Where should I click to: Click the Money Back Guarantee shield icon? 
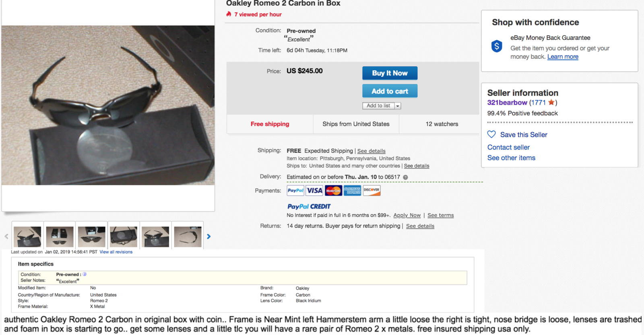click(497, 46)
